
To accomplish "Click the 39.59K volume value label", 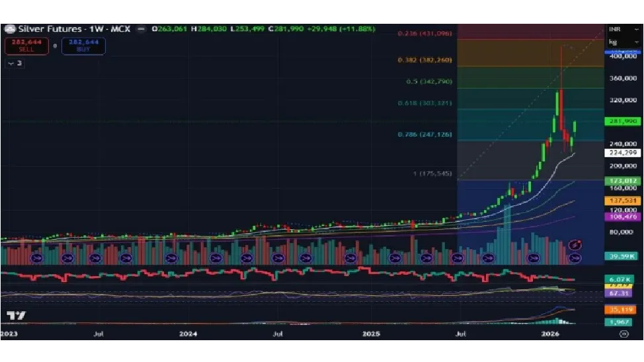I will point(622,256).
